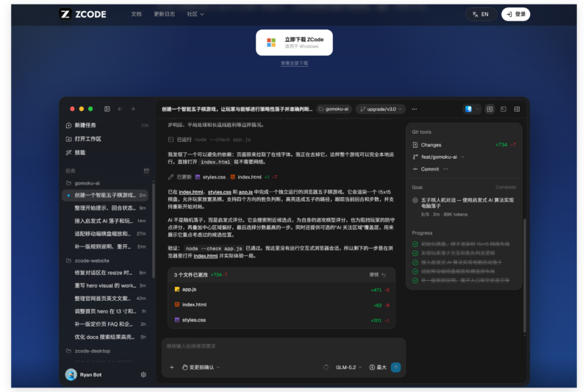Viewport: 588px width, 392px height.
Task: Click the back arrow in the app toolbar
Action: tap(120, 109)
